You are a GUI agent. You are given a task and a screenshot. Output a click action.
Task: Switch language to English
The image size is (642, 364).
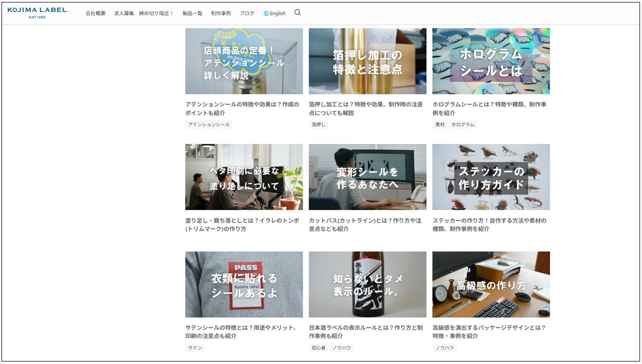(x=275, y=14)
